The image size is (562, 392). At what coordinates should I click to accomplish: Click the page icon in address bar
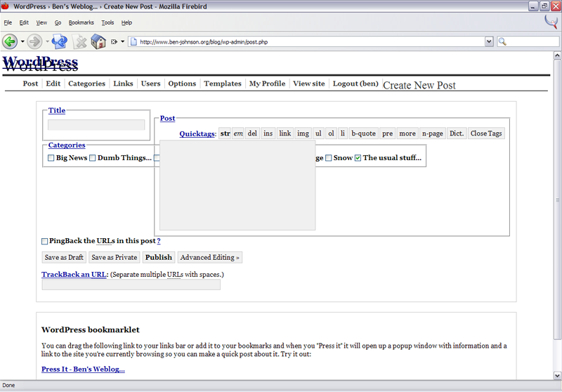point(133,42)
